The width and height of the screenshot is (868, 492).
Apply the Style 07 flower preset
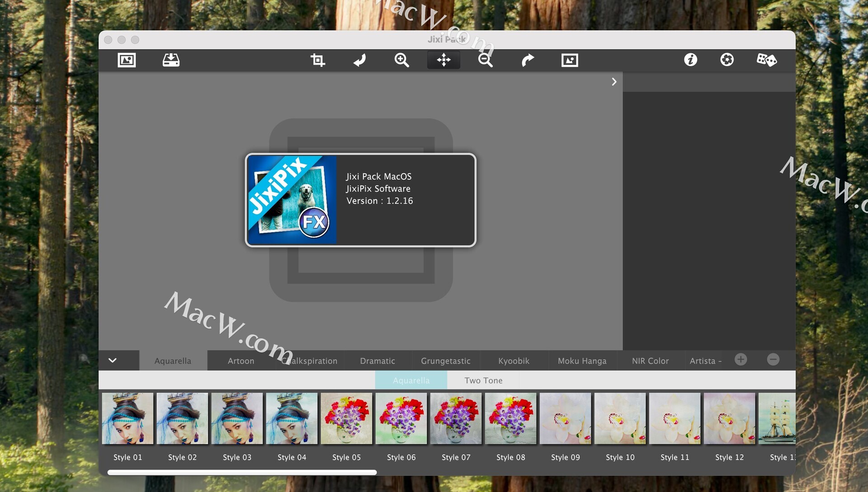point(456,418)
